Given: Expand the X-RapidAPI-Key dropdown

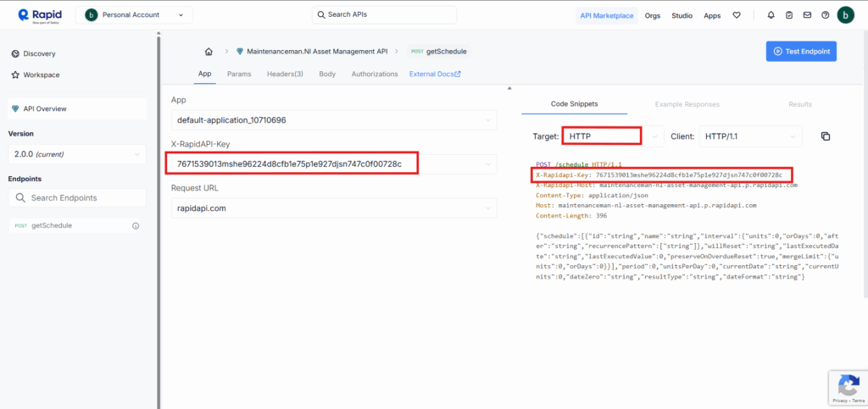Looking at the screenshot, I should pyautogui.click(x=334, y=163).
